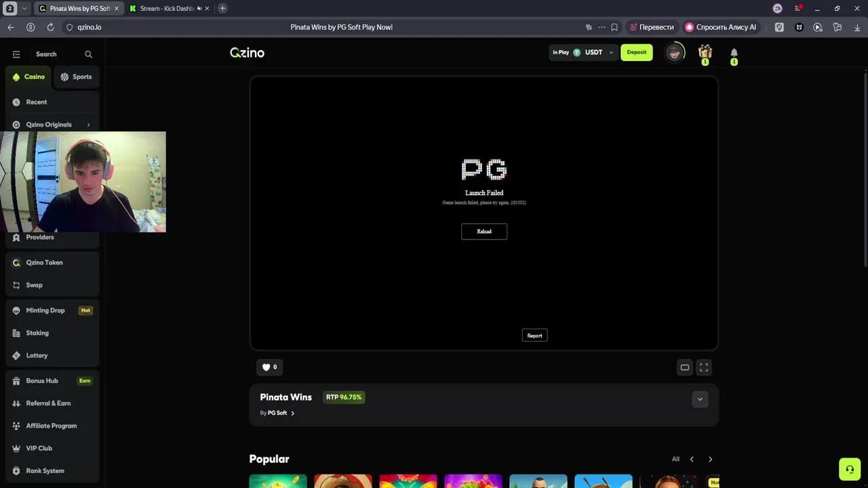View All popular games link
The image size is (868, 488).
[675, 459]
